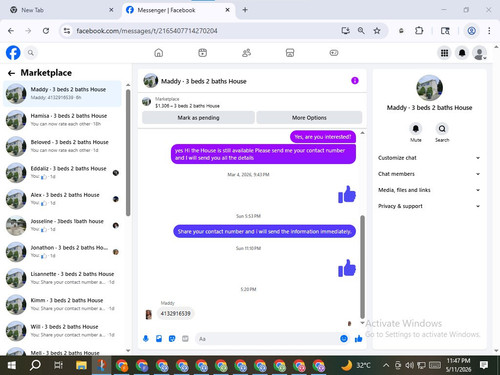Open the Windows action center notifications icon
The image size is (500, 375).
484,365
